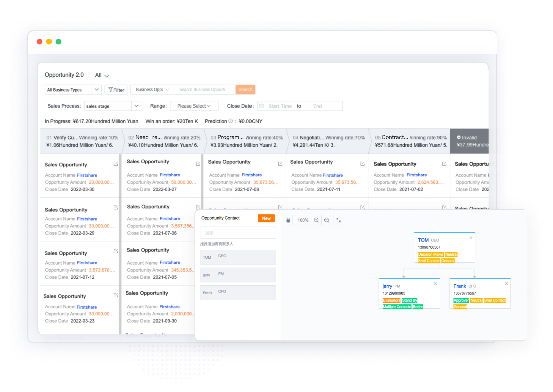Viewport: 553px width, 392px height.
Task: Remove the Frank CFO node from the map
Action: coord(506,284)
